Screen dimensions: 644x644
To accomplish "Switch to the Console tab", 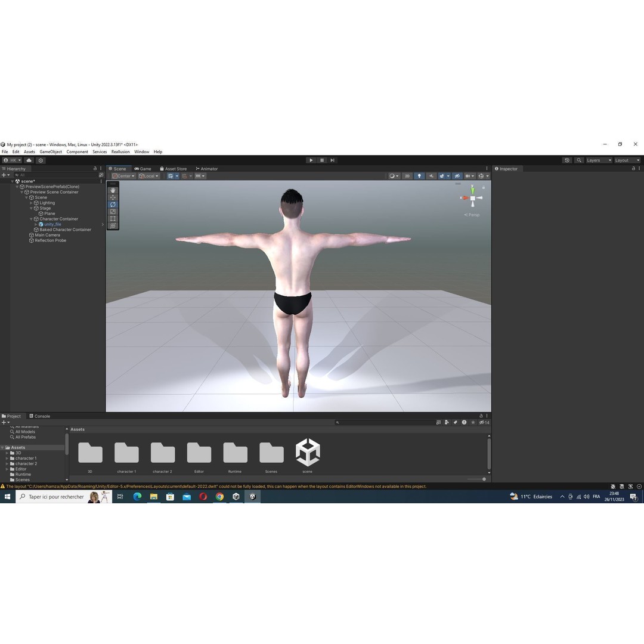I will [x=39, y=416].
